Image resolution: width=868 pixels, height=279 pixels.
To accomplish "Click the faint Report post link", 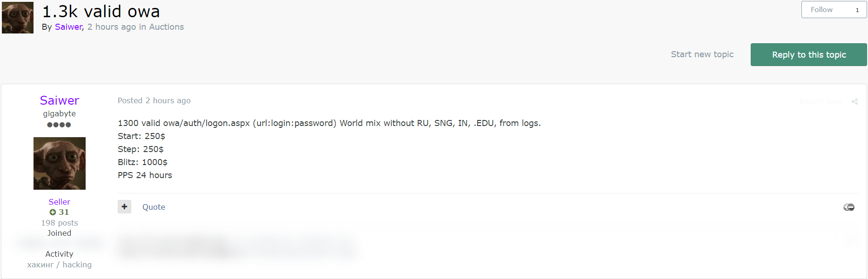I will [821, 101].
